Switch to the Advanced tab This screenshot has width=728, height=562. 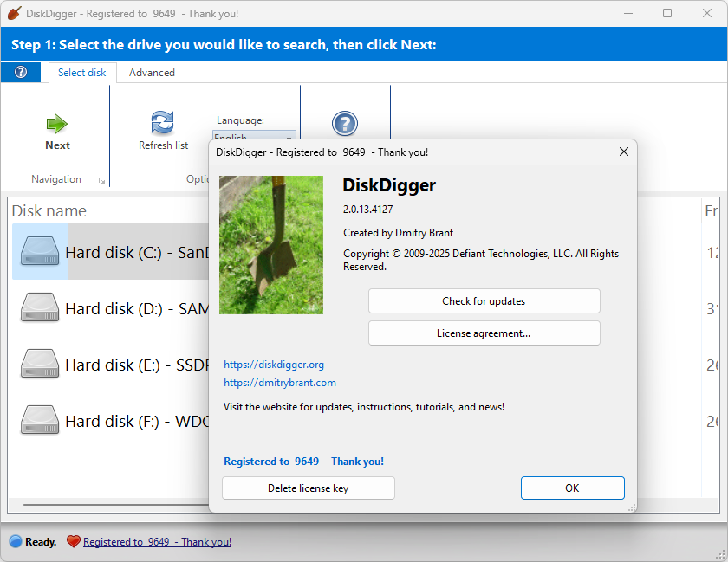(152, 73)
